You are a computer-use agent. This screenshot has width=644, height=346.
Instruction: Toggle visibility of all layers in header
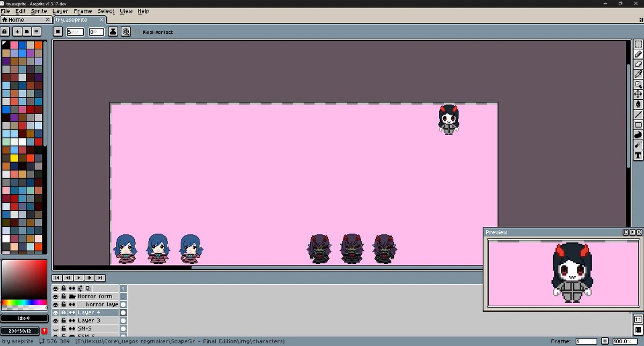tap(55, 288)
